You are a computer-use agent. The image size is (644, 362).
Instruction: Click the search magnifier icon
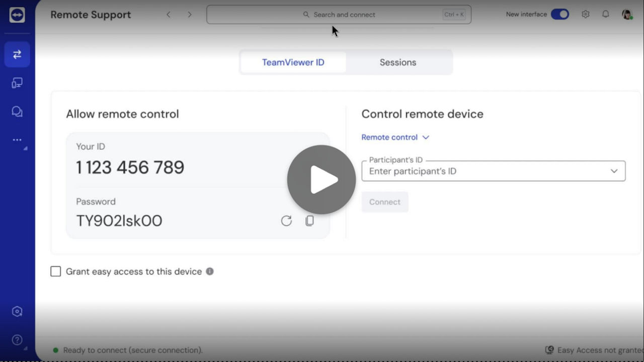(306, 15)
